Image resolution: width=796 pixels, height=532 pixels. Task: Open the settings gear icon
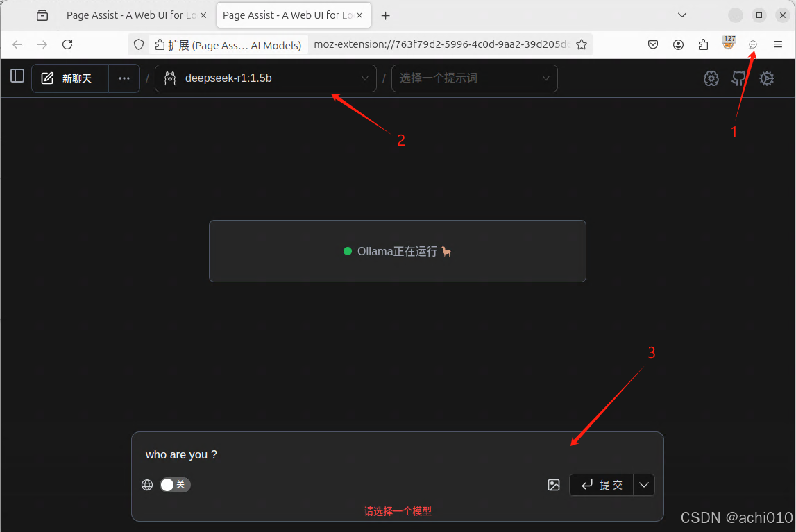[767, 78]
